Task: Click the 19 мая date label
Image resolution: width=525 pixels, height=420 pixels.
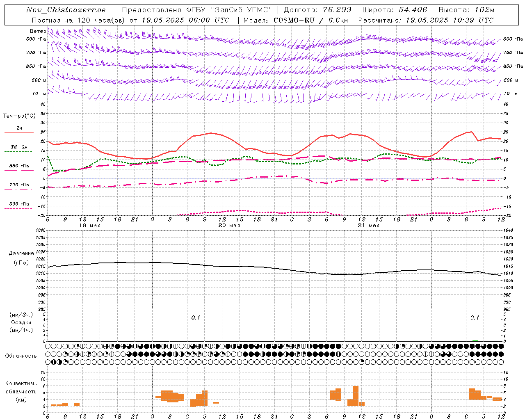Action: (89, 226)
